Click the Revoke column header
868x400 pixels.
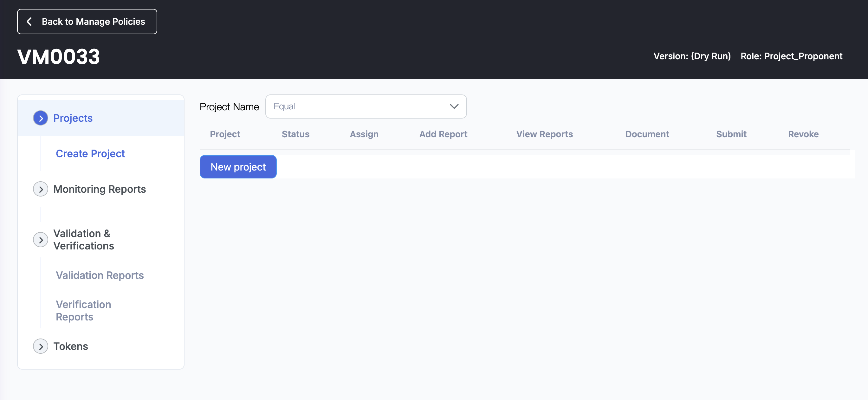tap(803, 134)
